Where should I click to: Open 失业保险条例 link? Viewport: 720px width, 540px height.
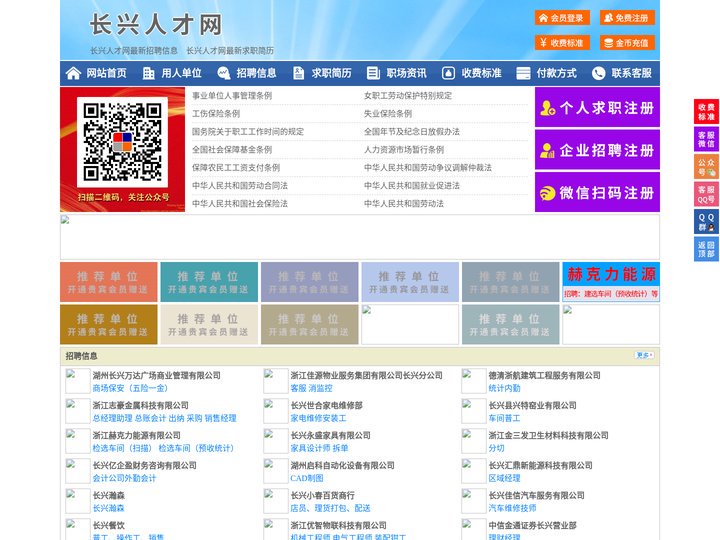click(388, 113)
